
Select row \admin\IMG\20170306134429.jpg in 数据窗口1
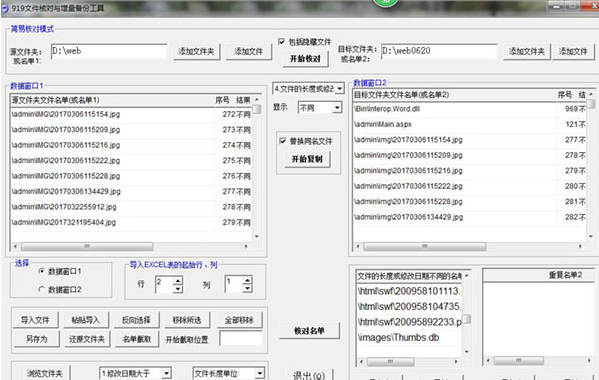pos(131,191)
